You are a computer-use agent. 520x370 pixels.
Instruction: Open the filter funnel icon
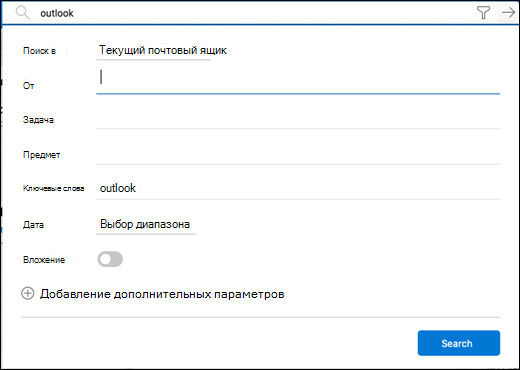[x=483, y=13]
